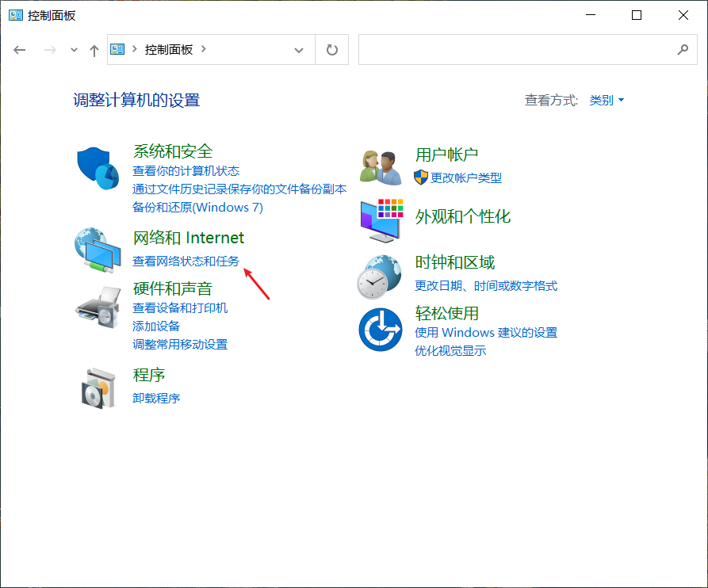Expand chevron after 控制面板 in address bar
Image resolution: width=708 pixels, height=588 pixels.
point(204,49)
